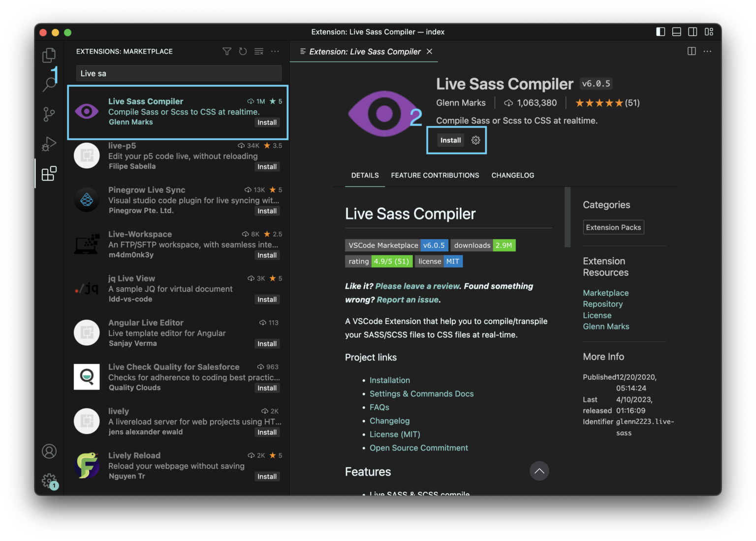This screenshot has height=541, width=756.
Task: Install the Lively Reload extension
Action: point(267,477)
